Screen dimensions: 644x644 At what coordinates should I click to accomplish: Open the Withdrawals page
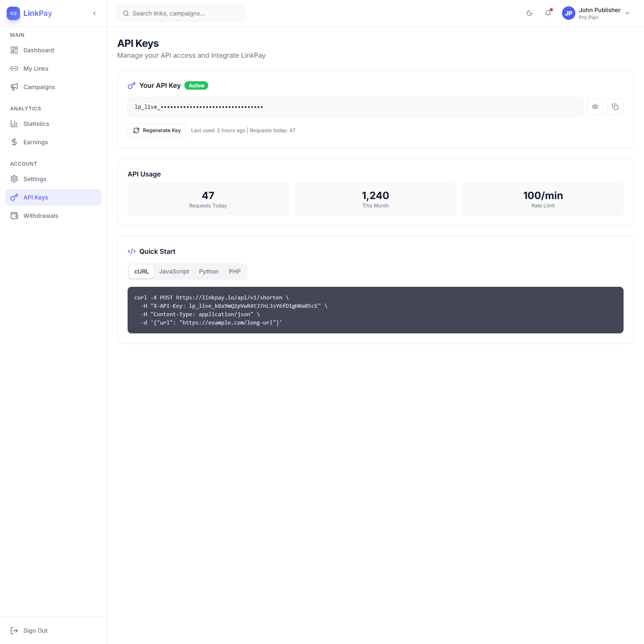click(x=53, y=216)
